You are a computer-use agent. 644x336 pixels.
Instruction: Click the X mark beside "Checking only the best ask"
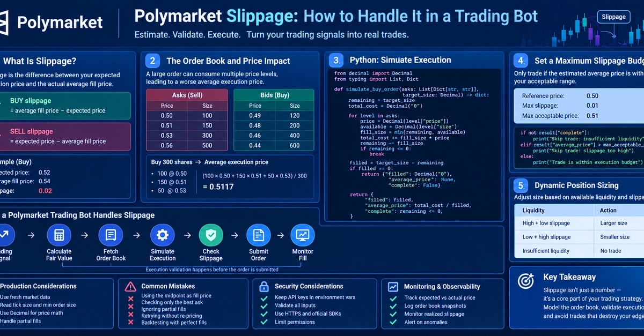pyautogui.click(x=130, y=305)
